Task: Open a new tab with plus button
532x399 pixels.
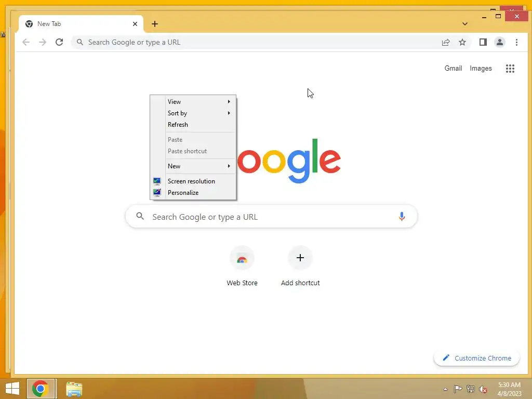Action: pos(155,24)
